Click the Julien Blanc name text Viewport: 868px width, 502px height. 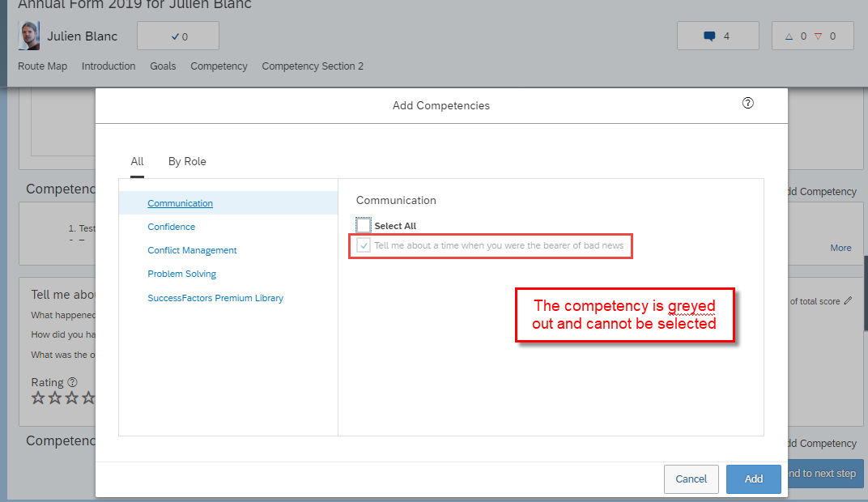click(82, 36)
